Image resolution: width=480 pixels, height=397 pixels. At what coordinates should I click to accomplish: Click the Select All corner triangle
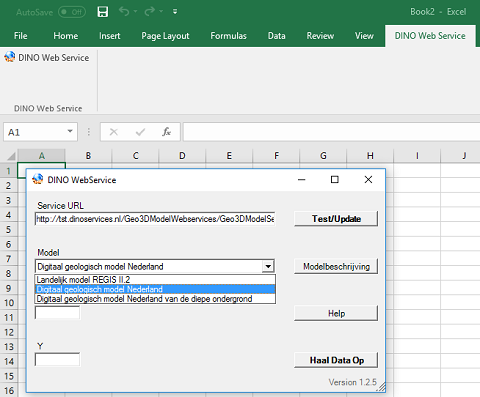[x=10, y=156]
